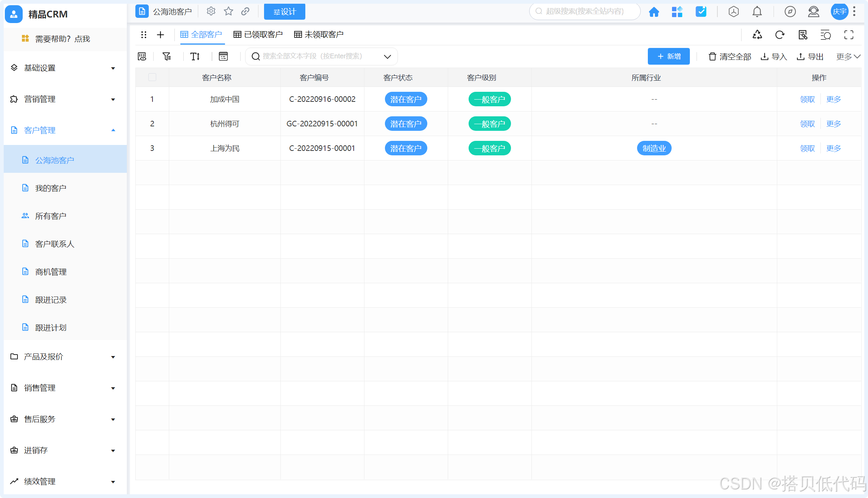The image size is (868, 498).
Task: Copy page link icon
Action: click(245, 12)
